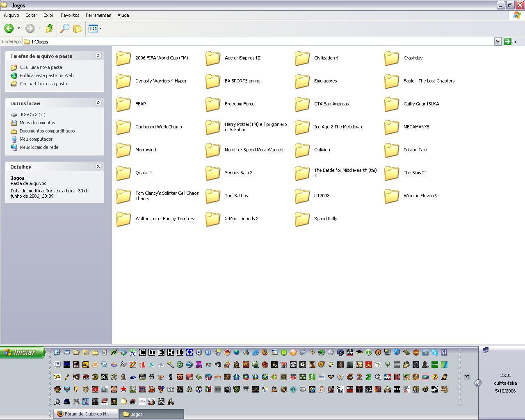Go back using the green Back arrow
525x420 pixels.
tap(9, 28)
